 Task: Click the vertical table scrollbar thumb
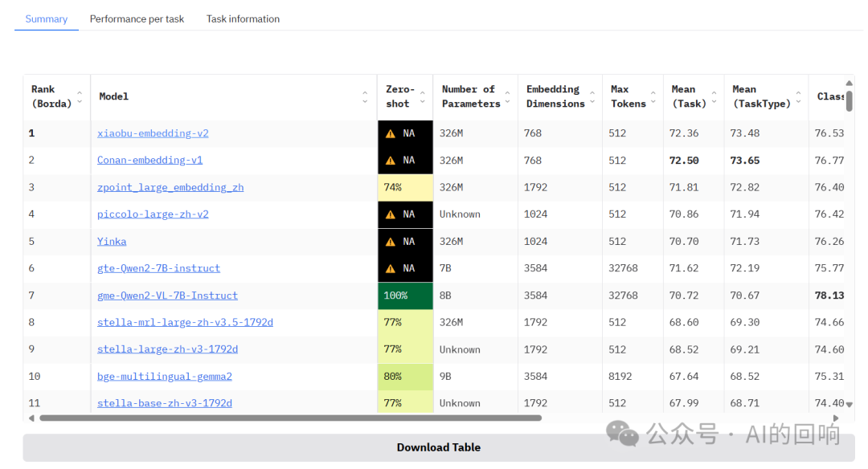click(850, 100)
